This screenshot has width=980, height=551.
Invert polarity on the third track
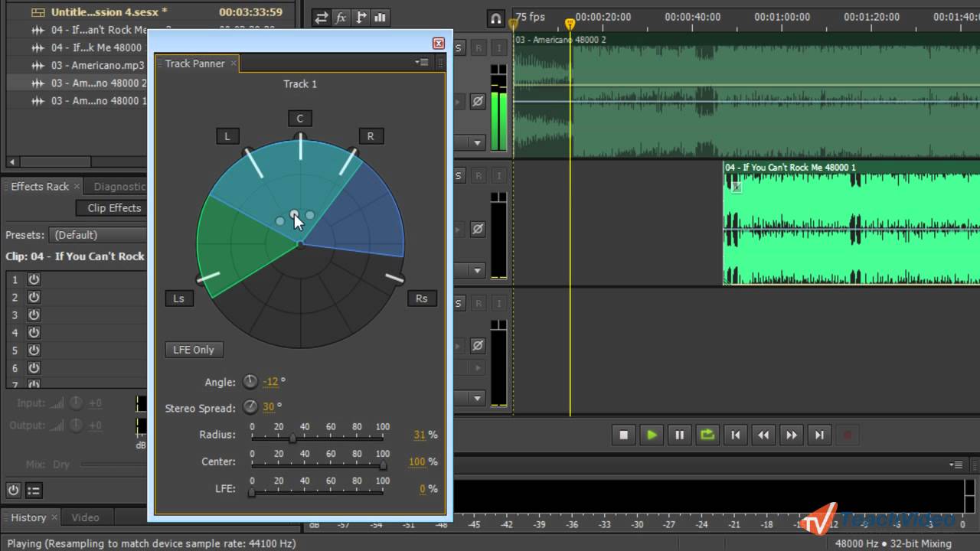tap(478, 346)
